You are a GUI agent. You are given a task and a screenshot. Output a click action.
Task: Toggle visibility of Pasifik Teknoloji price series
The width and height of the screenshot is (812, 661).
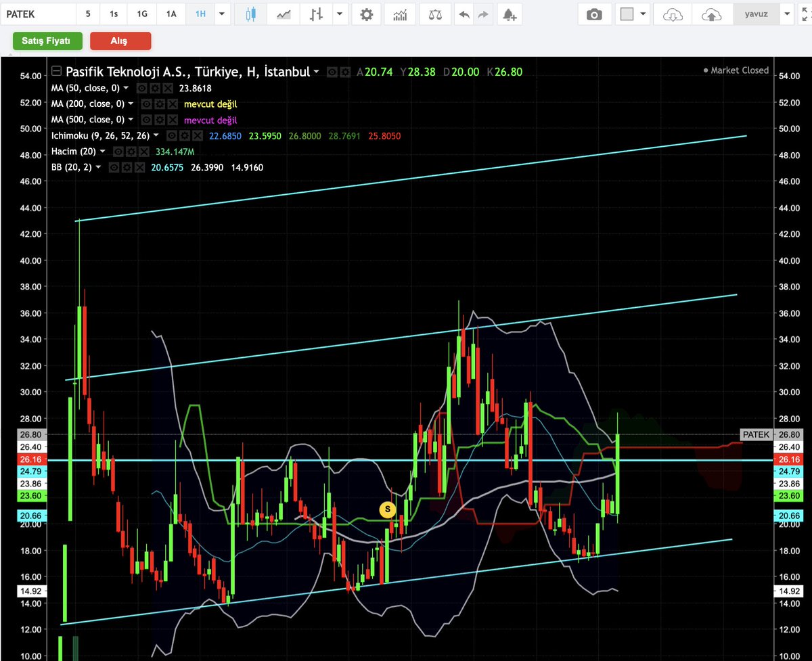(332, 72)
